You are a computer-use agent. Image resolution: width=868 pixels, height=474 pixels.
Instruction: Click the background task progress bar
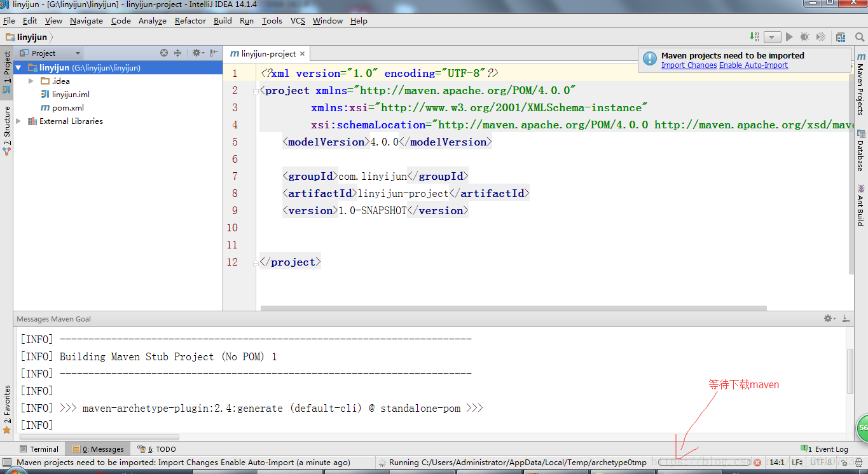pos(704,463)
